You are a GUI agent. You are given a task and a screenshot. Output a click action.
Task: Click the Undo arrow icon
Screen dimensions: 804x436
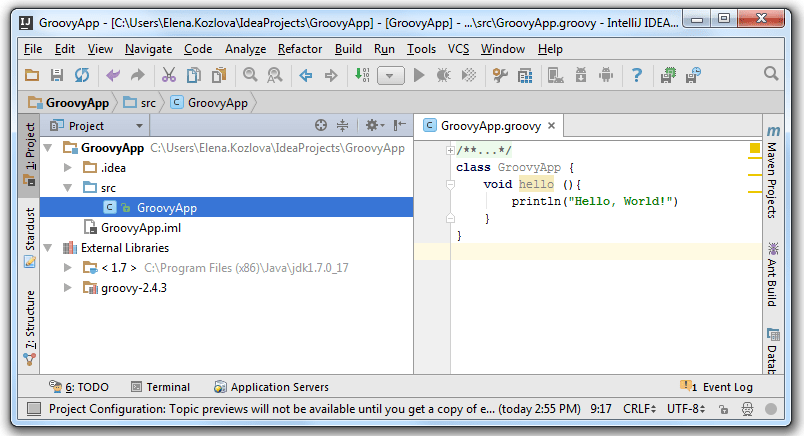click(x=113, y=75)
